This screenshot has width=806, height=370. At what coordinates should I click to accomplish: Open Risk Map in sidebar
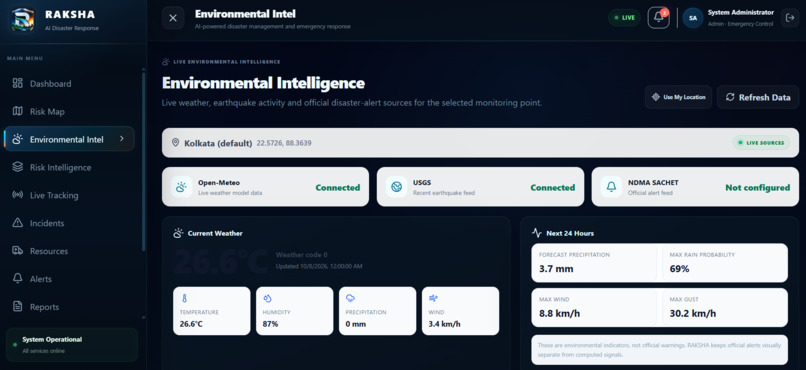click(x=69, y=112)
